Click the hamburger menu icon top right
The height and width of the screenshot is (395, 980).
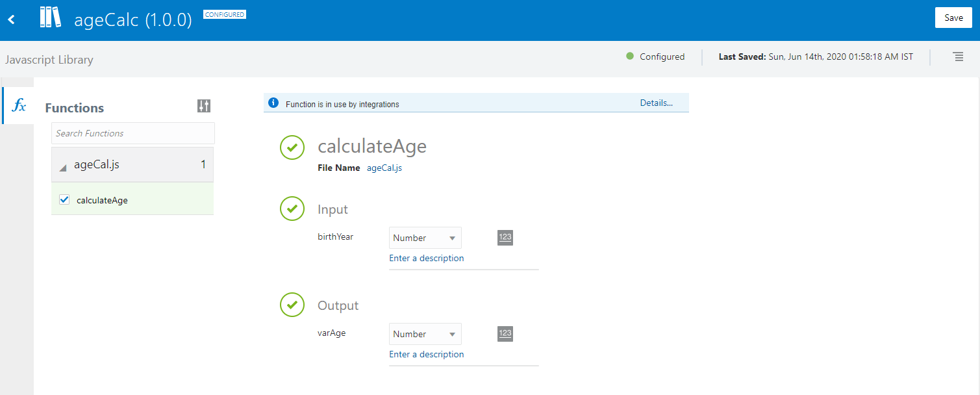click(x=958, y=57)
